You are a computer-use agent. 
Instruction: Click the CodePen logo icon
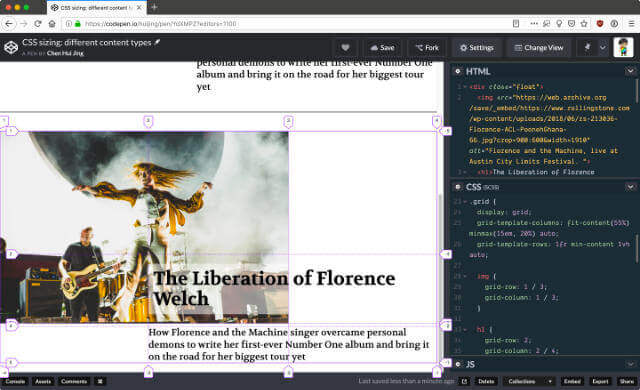pos(11,47)
